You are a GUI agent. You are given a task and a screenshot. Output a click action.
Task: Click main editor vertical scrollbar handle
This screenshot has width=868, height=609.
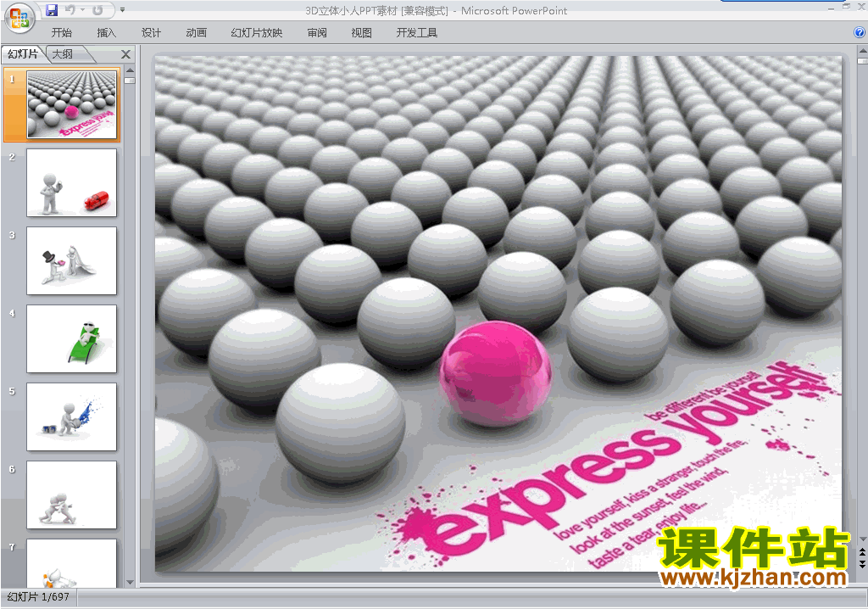coord(862,60)
